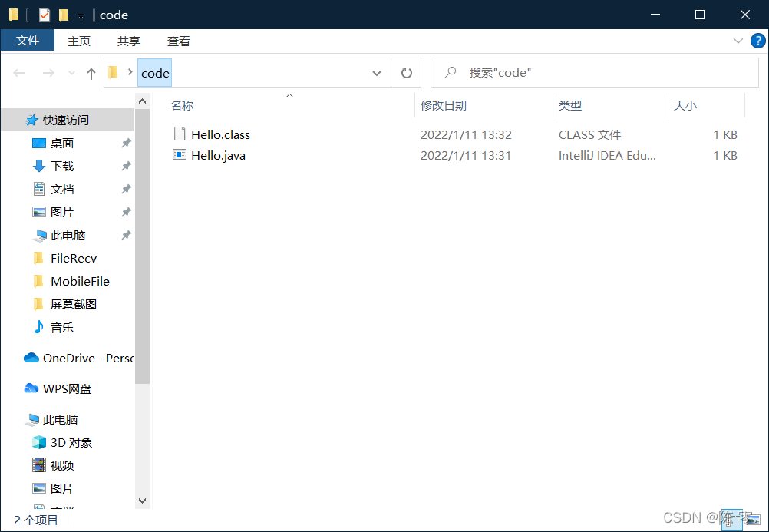Sort by the 修改日期 column header

click(x=444, y=105)
